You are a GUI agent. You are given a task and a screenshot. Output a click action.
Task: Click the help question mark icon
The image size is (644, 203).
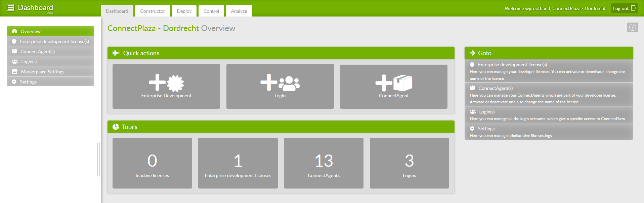click(632, 27)
